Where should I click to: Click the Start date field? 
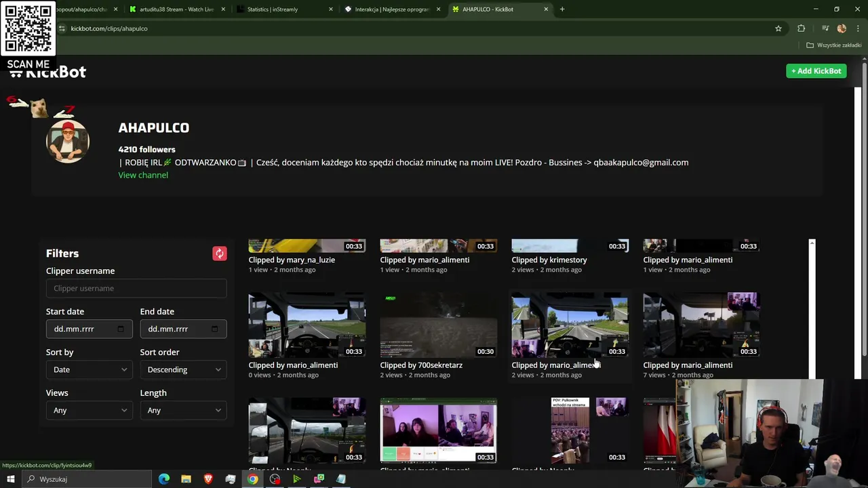(x=90, y=329)
